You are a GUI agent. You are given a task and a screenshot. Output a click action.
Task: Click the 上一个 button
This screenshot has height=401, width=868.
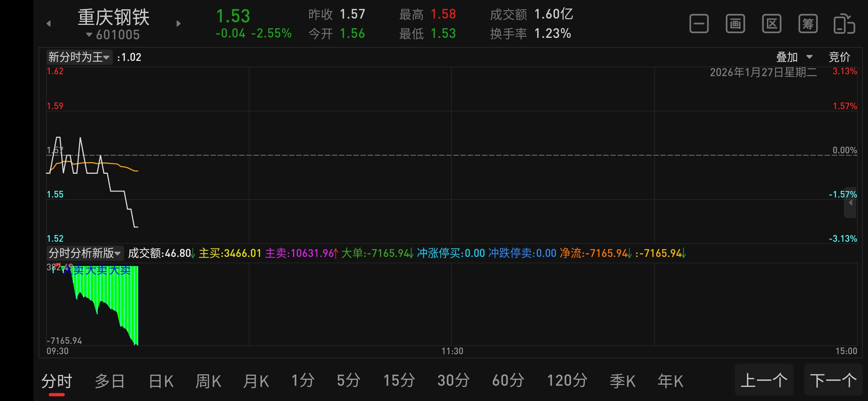764,380
